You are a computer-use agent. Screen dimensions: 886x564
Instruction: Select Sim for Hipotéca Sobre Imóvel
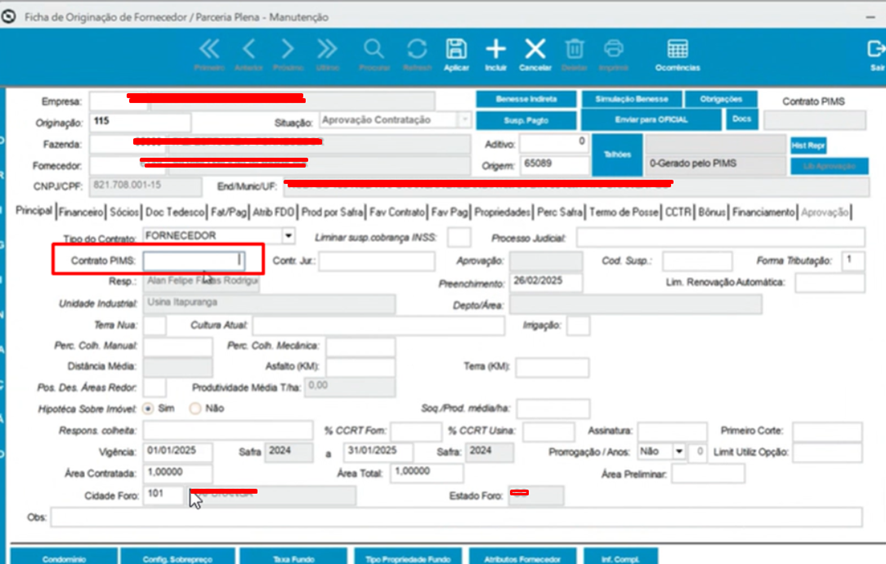[149, 408]
